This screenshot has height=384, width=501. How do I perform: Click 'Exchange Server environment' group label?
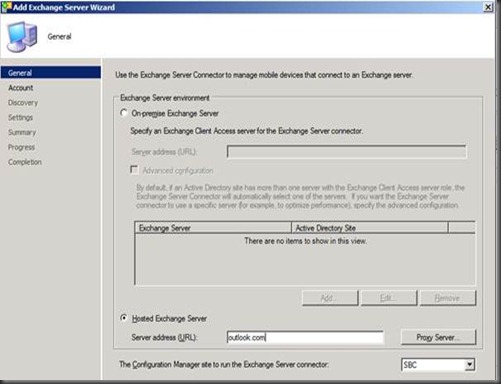pos(165,98)
